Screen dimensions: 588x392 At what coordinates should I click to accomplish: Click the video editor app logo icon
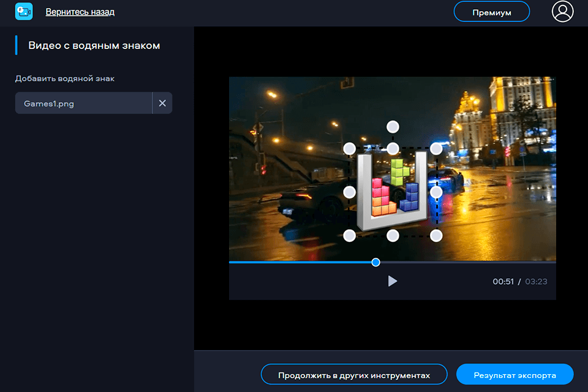pyautogui.click(x=23, y=11)
